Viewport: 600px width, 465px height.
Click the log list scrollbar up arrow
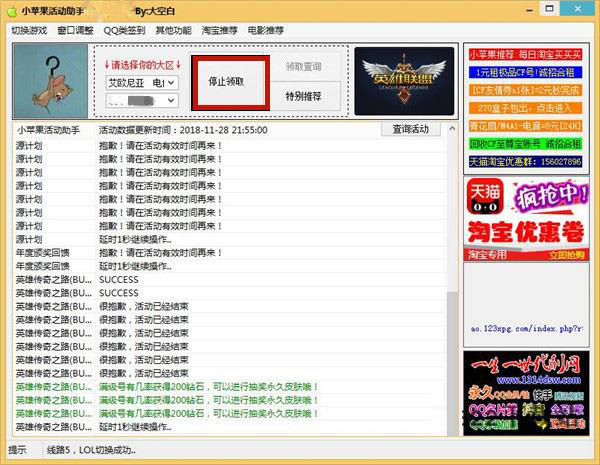pos(452,129)
